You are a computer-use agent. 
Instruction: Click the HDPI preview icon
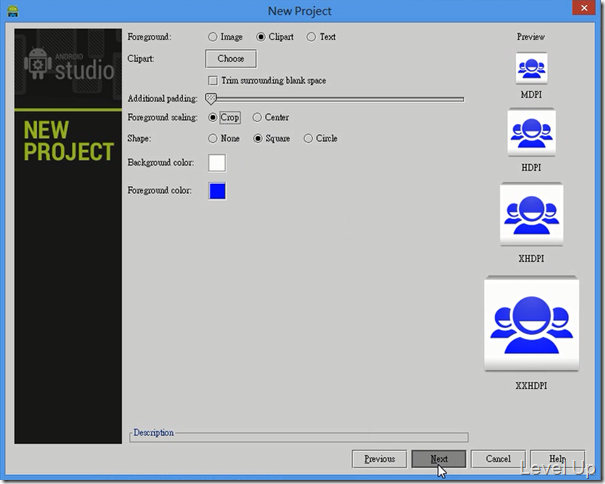(532, 132)
